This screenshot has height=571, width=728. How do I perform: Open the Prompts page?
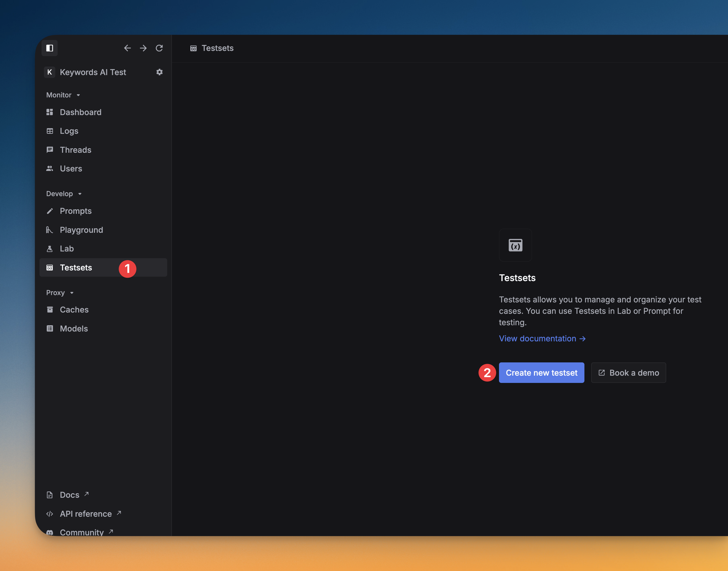click(x=103, y=211)
